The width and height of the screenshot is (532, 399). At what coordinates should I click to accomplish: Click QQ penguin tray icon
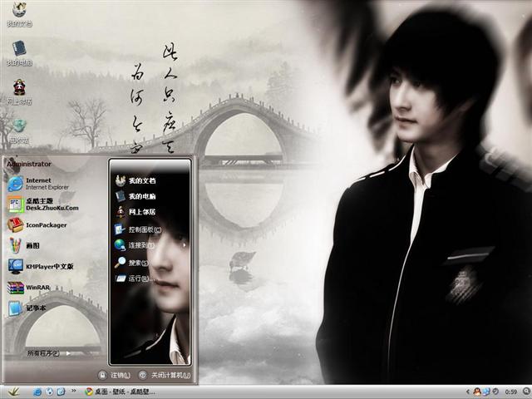point(477,392)
